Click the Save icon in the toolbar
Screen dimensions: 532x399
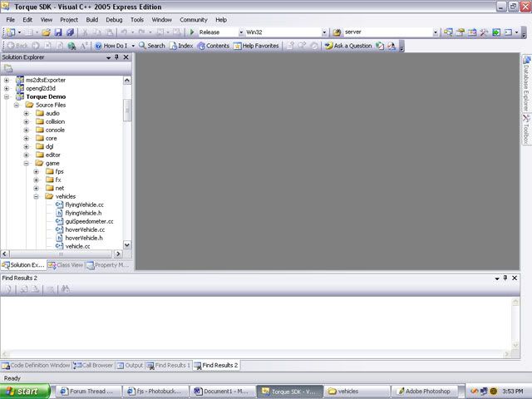tap(58, 32)
